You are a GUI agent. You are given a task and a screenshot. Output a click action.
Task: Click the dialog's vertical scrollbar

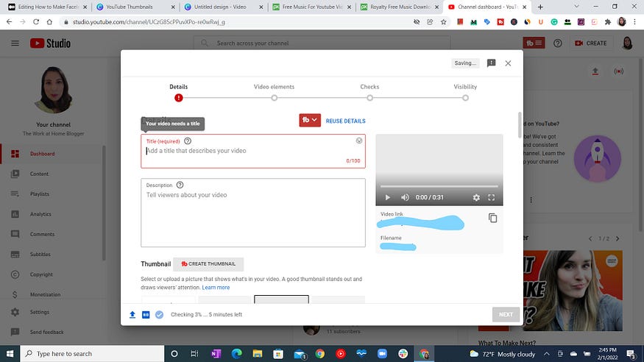pyautogui.click(x=520, y=125)
